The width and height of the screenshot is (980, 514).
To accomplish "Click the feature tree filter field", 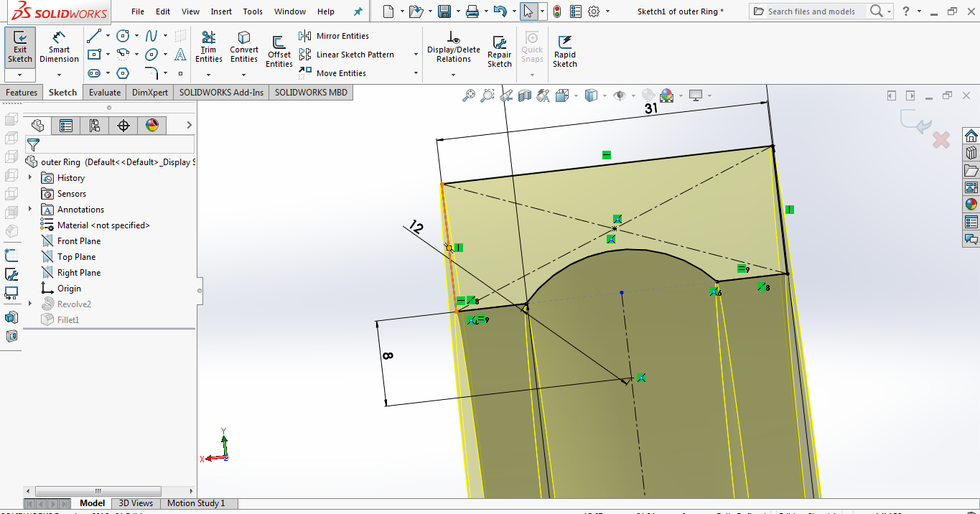I will click(x=110, y=144).
